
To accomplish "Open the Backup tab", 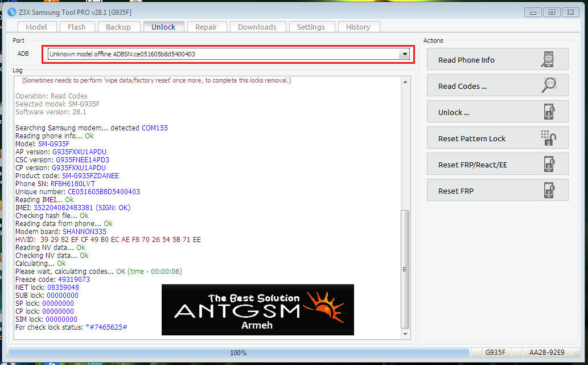I will pos(118,27).
